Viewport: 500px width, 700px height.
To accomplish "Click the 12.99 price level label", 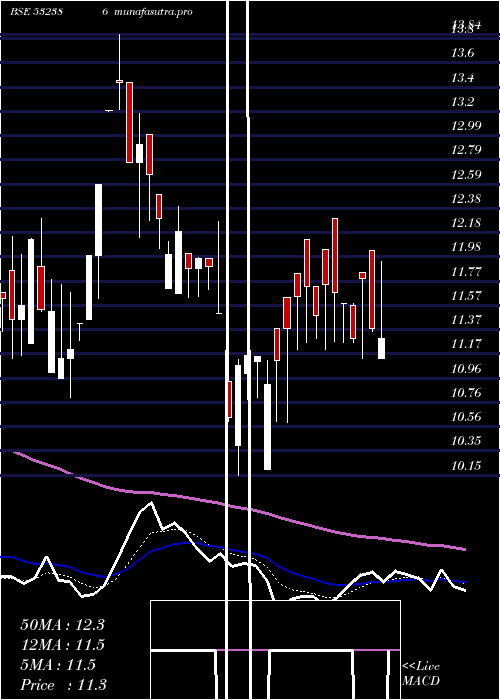I will tap(466, 126).
